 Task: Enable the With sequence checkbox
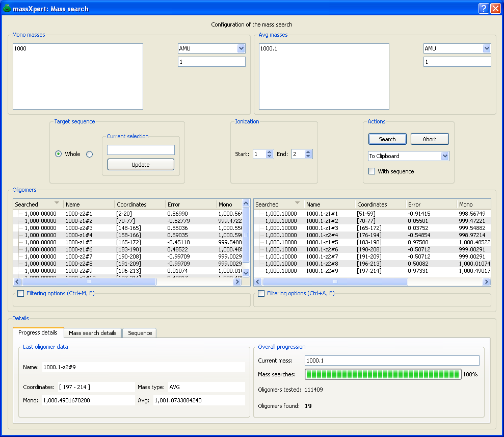(372, 171)
